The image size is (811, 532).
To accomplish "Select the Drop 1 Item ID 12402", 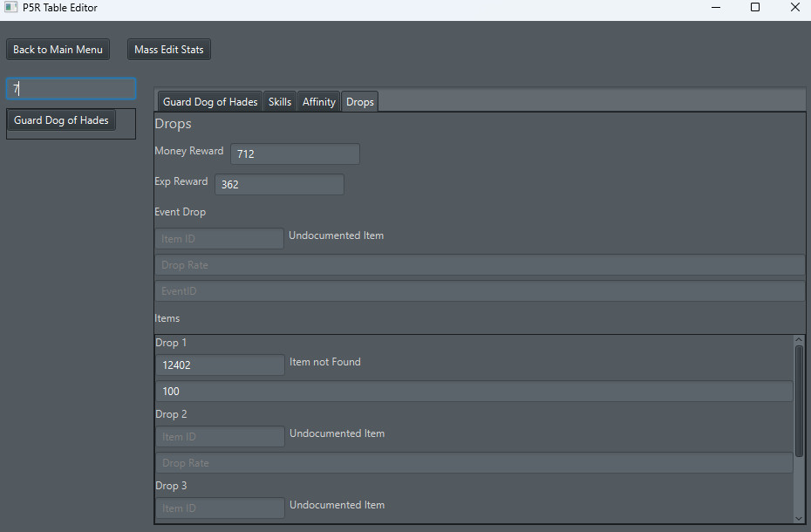I will [x=220, y=365].
